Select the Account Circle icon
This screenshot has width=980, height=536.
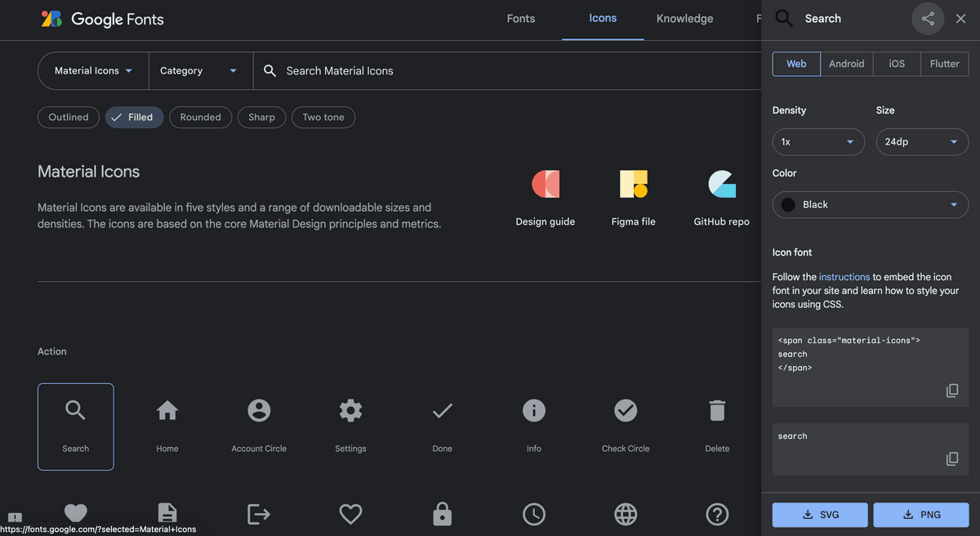click(x=259, y=425)
